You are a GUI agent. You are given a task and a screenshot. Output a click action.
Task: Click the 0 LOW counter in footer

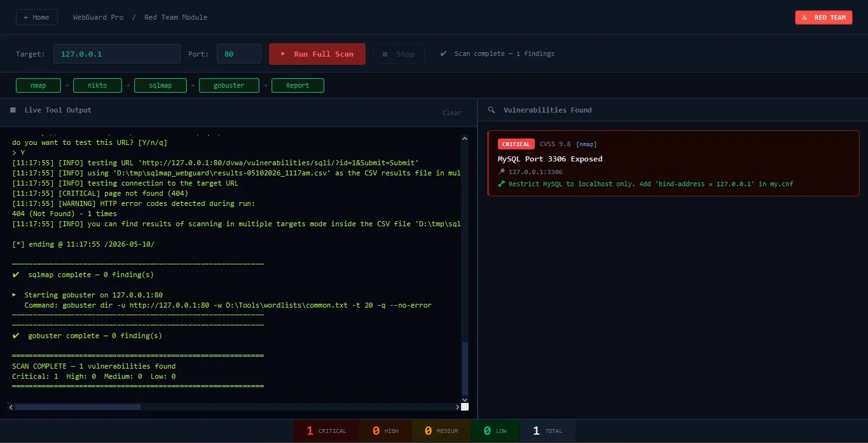pyautogui.click(x=495, y=431)
